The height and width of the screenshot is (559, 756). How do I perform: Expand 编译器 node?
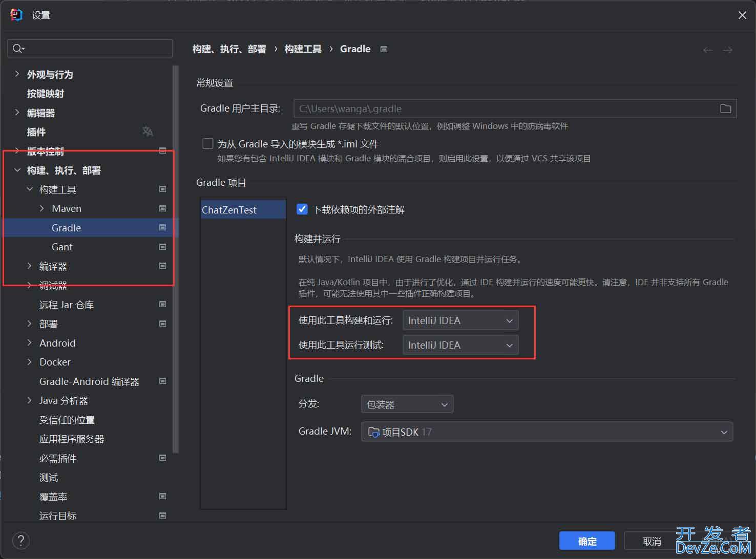[x=30, y=266]
